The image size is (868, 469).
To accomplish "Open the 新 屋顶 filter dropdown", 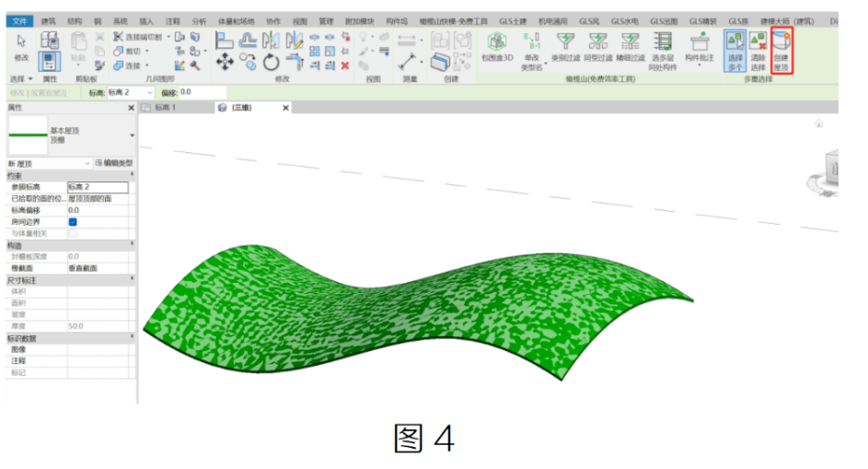I will click(49, 163).
